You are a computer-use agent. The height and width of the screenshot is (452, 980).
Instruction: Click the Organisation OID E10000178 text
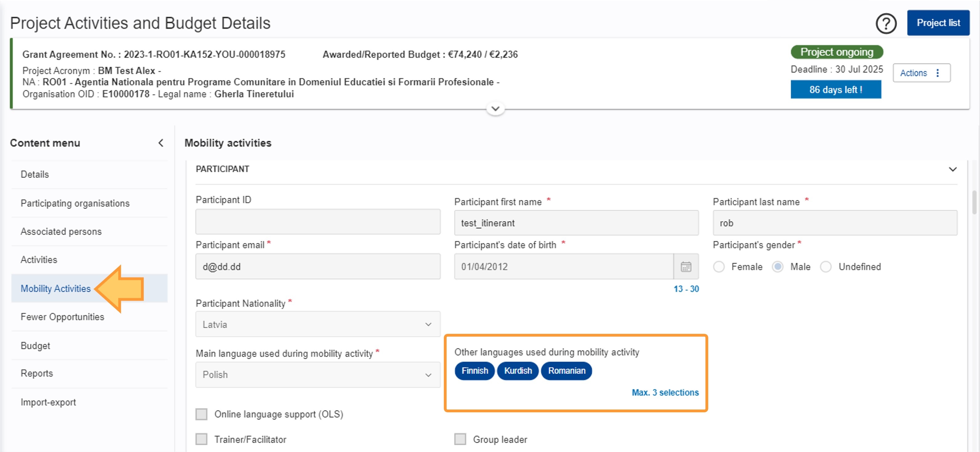[x=86, y=94]
